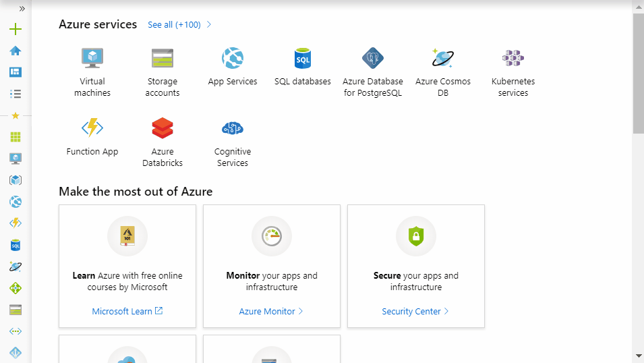Open Virtual machines service tile
This screenshot has width=644, height=363.
(92, 72)
